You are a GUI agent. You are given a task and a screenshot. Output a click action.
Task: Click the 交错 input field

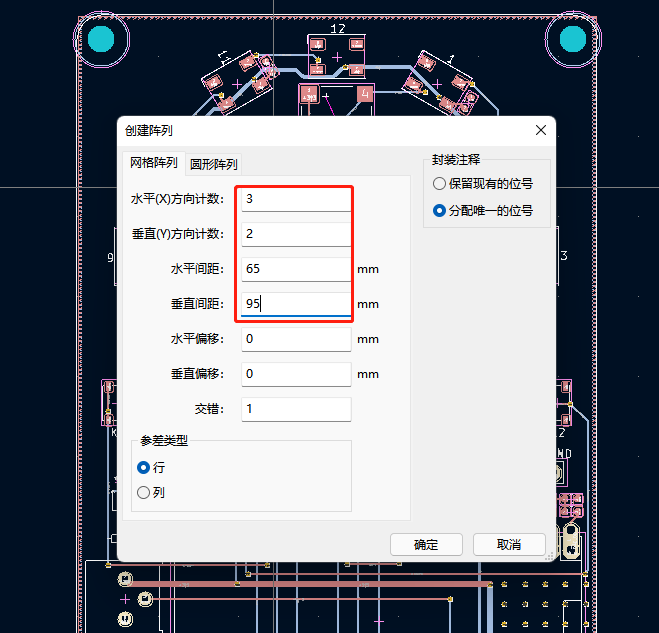pyautogui.click(x=296, y=409)
